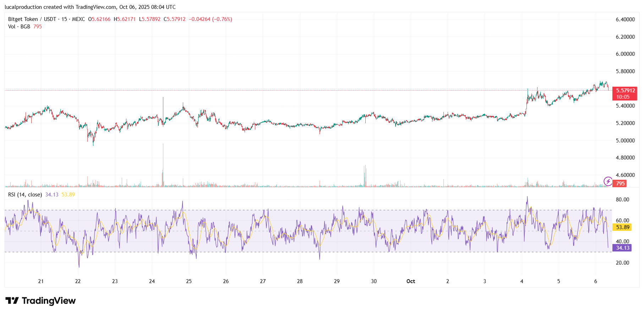This screenshot has width=644, height=314.
Task: Click the Vol · BGB indicator label
Action: click(19, 27)
